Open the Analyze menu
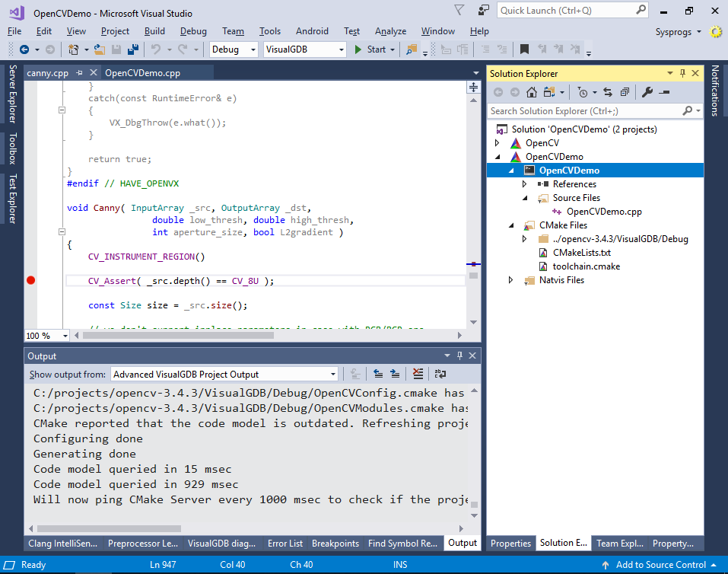The height and width of the screenshot is (574, 728). (390, 31)
